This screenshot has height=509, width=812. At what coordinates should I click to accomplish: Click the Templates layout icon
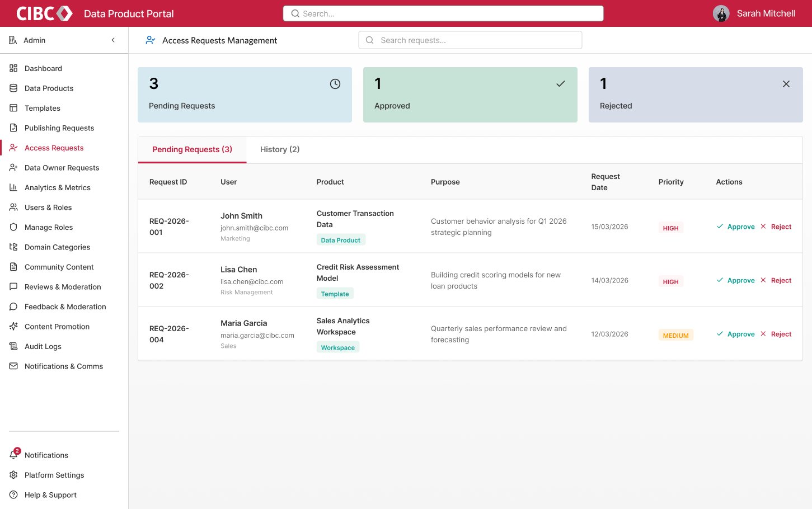pos(13,108)
